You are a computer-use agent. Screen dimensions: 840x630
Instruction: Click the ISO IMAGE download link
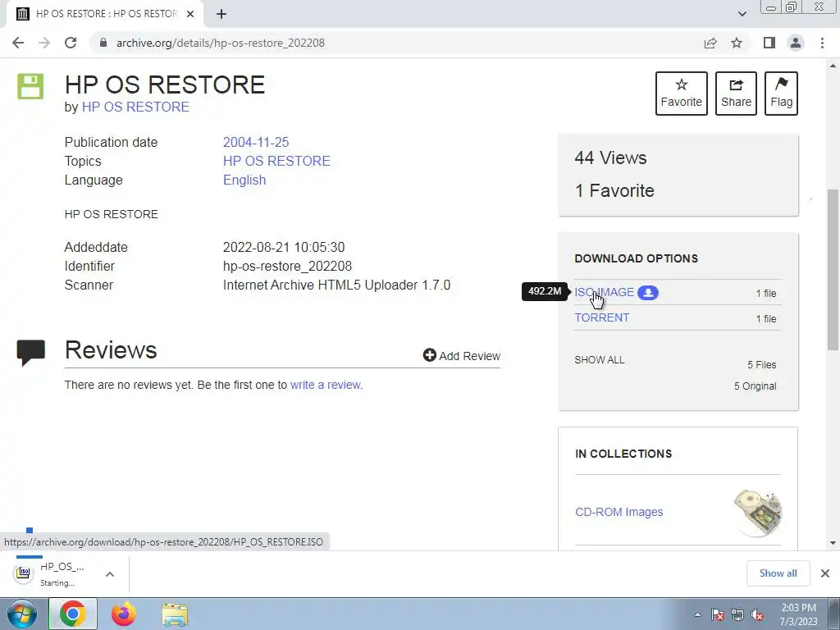[x=604, y=292]
